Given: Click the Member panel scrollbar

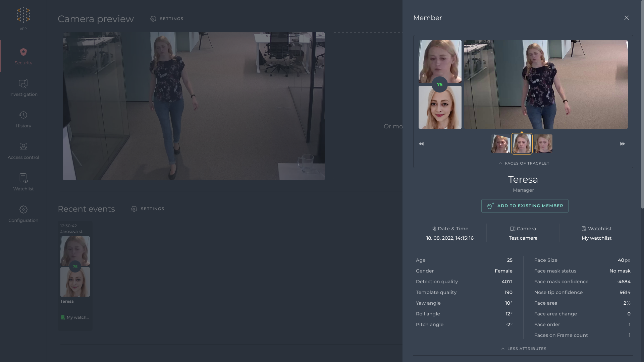Looking at the screenshot, I should point(642,104).
